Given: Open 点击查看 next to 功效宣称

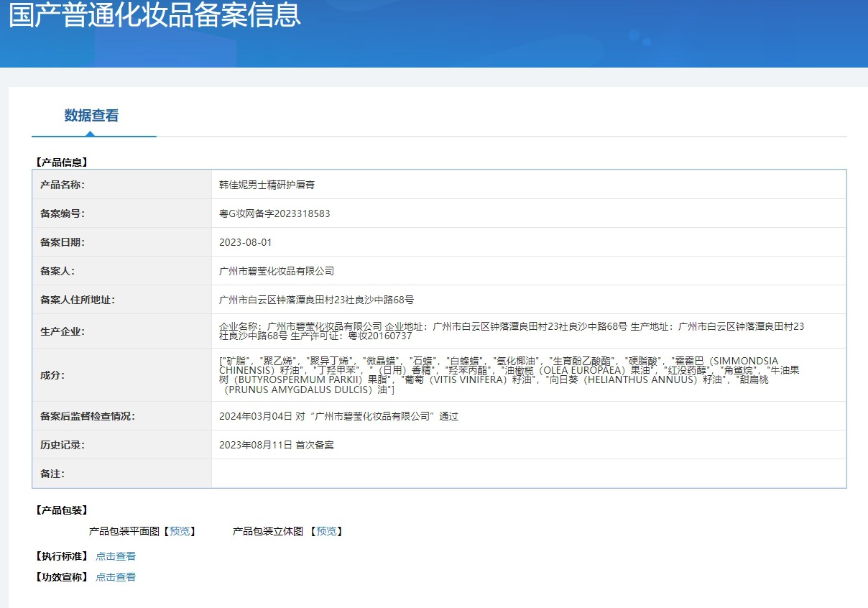Looking at the screenshot, I should click(x=116, y=577).
